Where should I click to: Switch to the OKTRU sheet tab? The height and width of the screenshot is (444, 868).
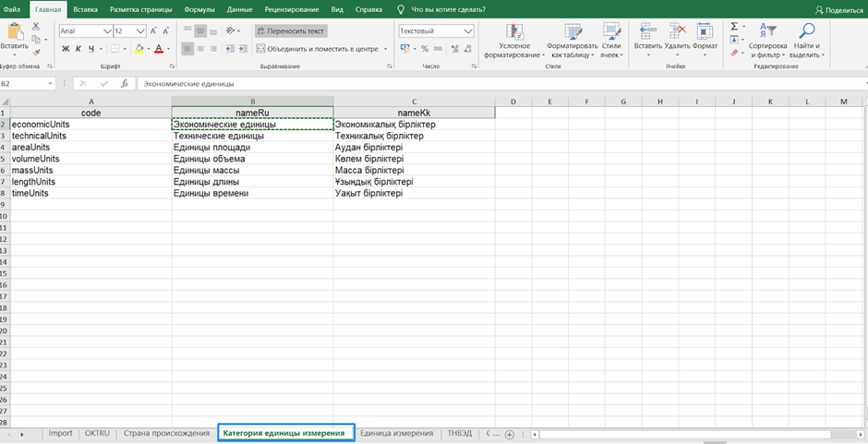[x=98, y=433]
